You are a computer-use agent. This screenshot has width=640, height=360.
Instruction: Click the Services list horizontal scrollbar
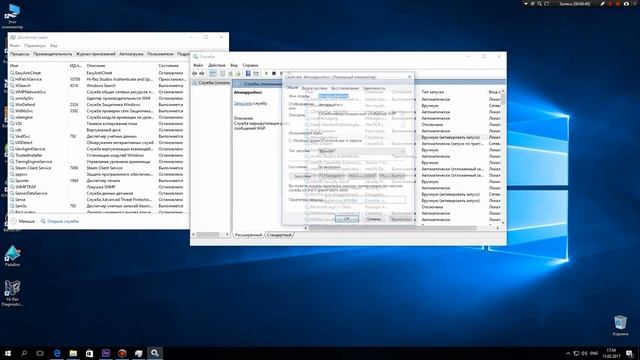(402, 228)
